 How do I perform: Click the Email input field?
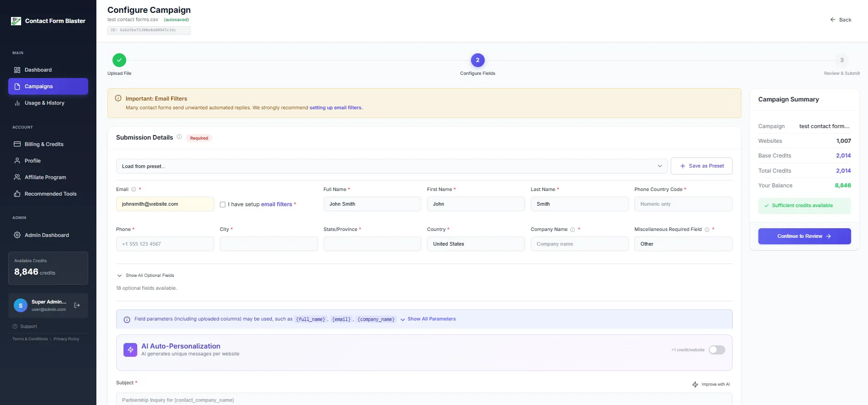pos(165,204)
